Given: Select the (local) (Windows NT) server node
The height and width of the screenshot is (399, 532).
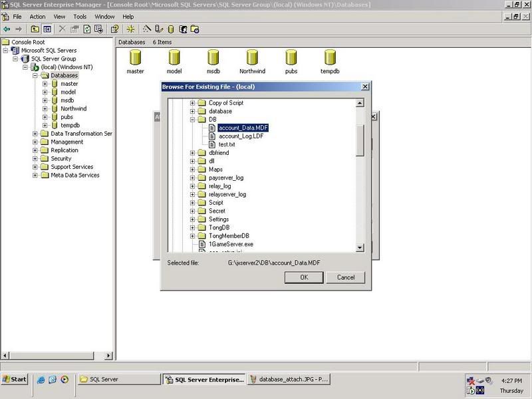Looking at the screenshot, I should click(67, 67).
